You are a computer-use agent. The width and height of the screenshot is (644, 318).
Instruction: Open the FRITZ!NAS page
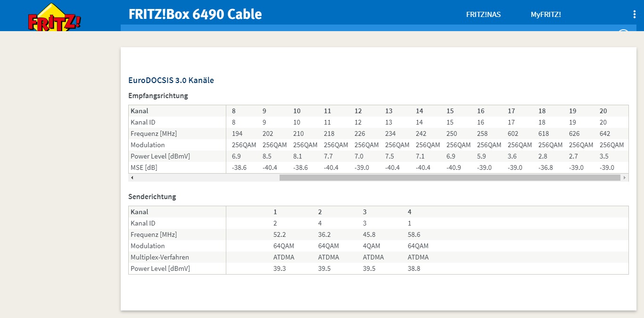(x=483, y=15)
